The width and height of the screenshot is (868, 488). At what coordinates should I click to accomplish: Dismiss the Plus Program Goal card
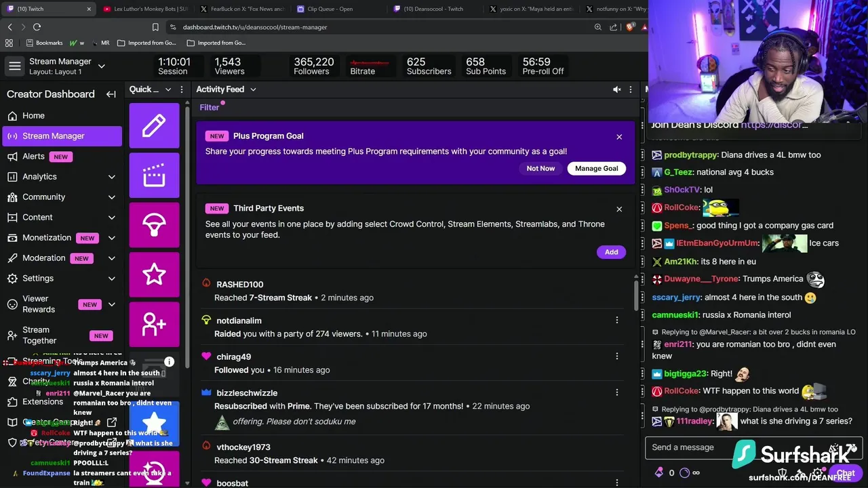pos(619,137)
